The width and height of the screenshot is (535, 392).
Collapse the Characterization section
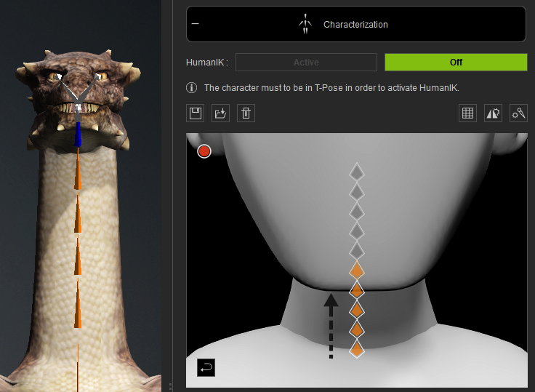coord(195,24)
